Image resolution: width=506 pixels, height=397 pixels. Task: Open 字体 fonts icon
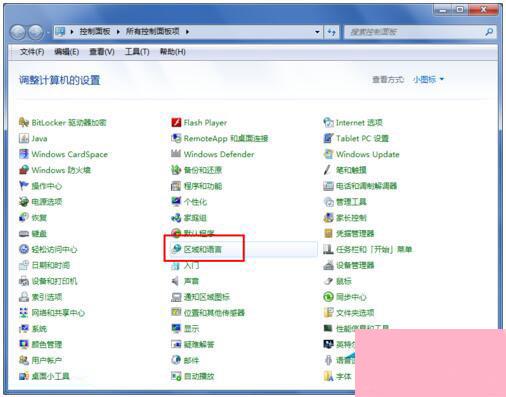click(328, 376)
